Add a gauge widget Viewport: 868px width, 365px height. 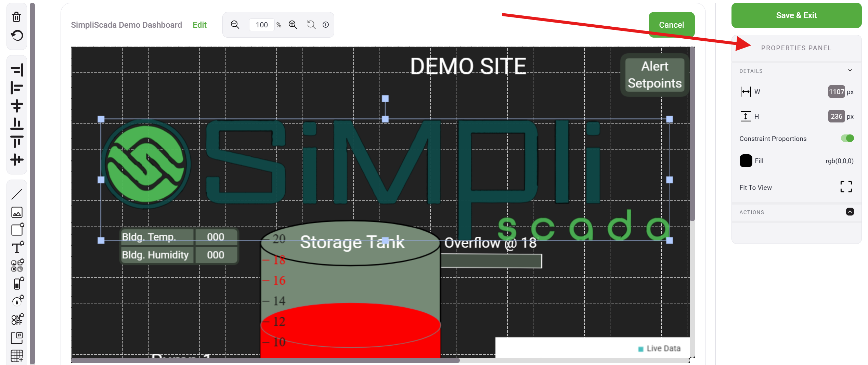(x=17, y=301)
